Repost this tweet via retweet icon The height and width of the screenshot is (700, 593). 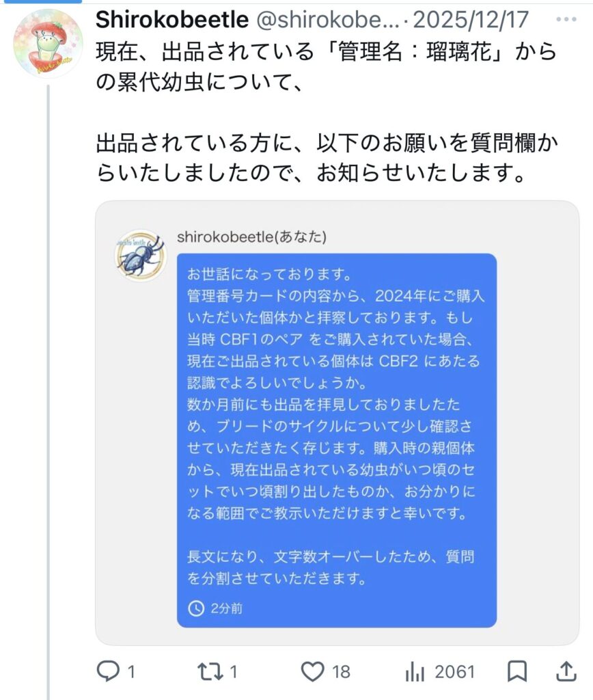(210, 672)
